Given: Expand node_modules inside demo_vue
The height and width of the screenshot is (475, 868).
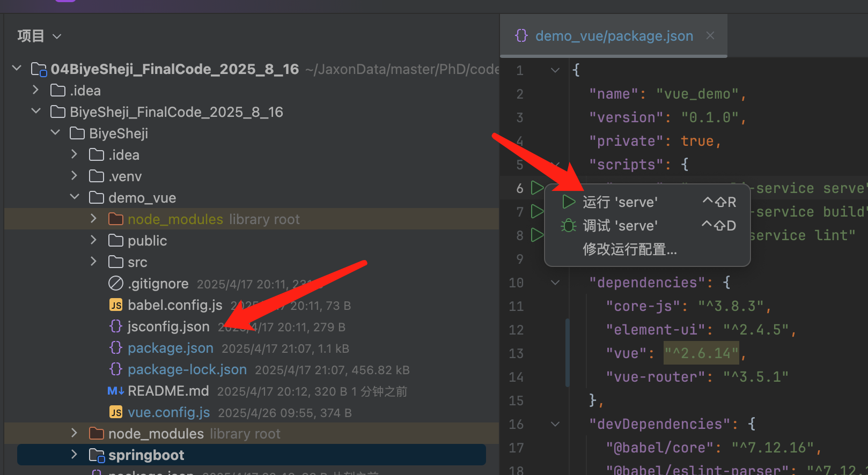Looking at the screenshot, I should coord(94,219).
